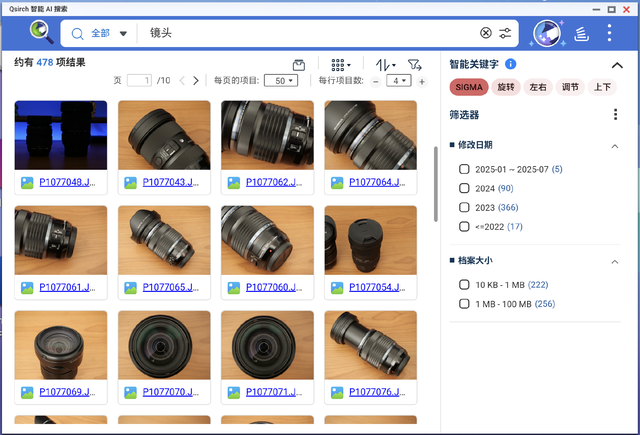The width and height of the screenshot is (640, 435).
Task: Click the smart keywords info icon
Action: [x=511, y=64]
